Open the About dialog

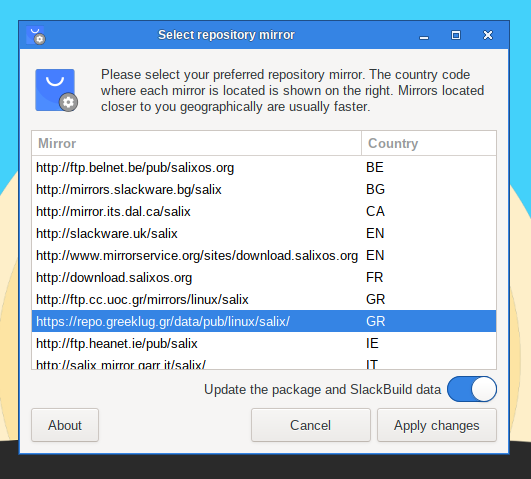[x=65, y=425]
